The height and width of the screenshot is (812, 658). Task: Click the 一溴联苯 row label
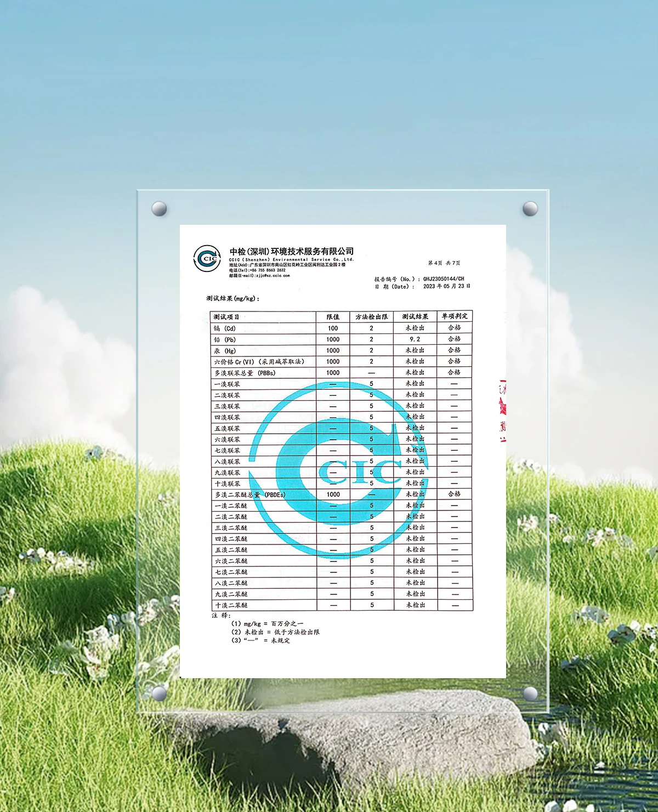tap(227, 384)
